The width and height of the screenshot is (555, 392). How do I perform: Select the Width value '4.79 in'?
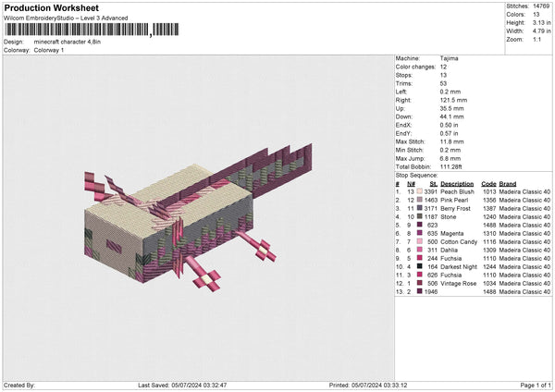point(541,31)
